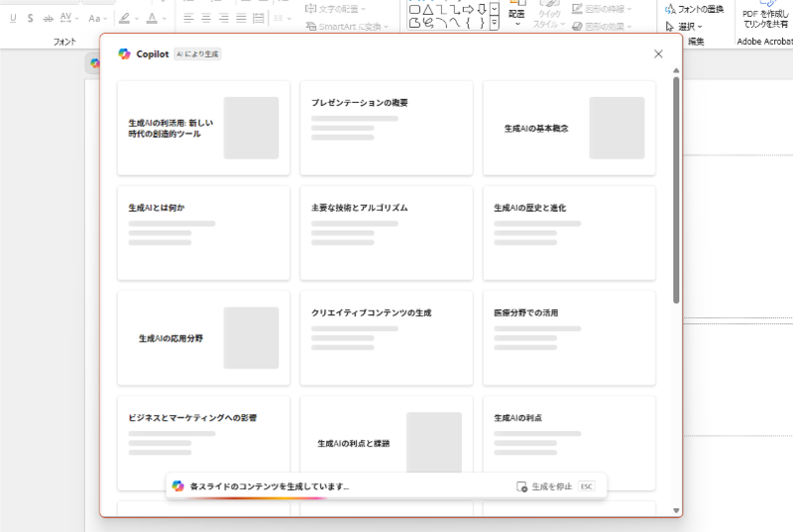Screen dimensions: 793x532
Task: Apply distributed text alignment
Action: click(x=259, y=18)
